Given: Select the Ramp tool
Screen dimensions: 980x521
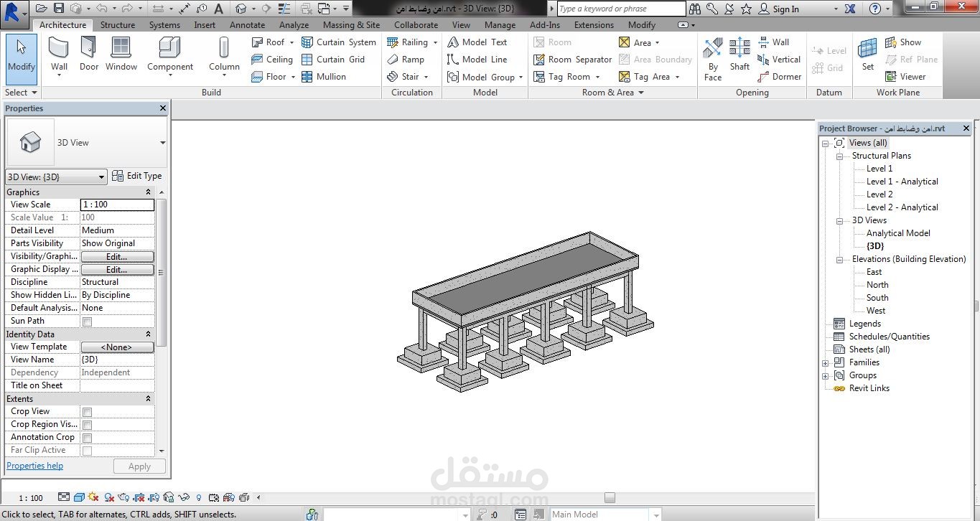Looking at the screenshot, I should [x=406, y=60].
